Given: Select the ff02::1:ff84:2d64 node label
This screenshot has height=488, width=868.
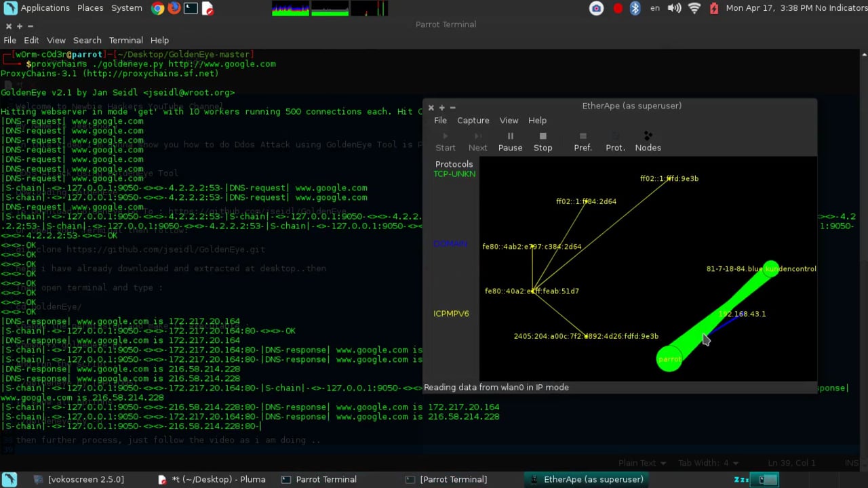Looking at the screenshot, I should coord(586,201).
